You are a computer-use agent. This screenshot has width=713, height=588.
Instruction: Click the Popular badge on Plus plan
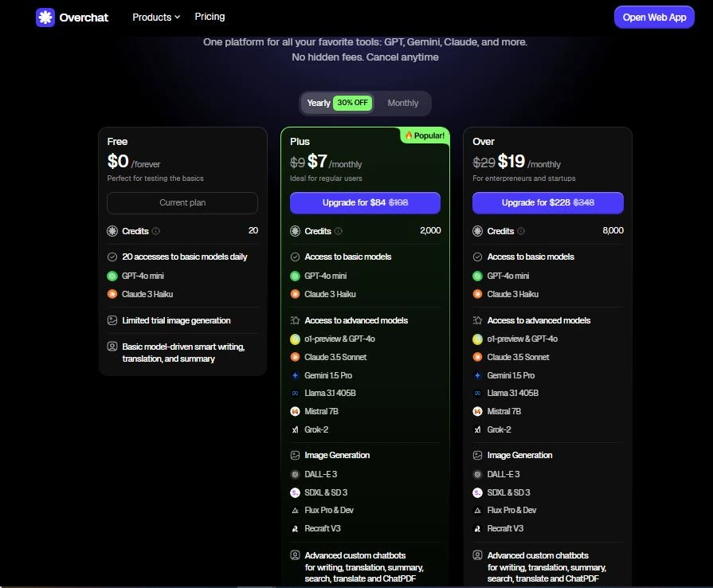(425, 135)
